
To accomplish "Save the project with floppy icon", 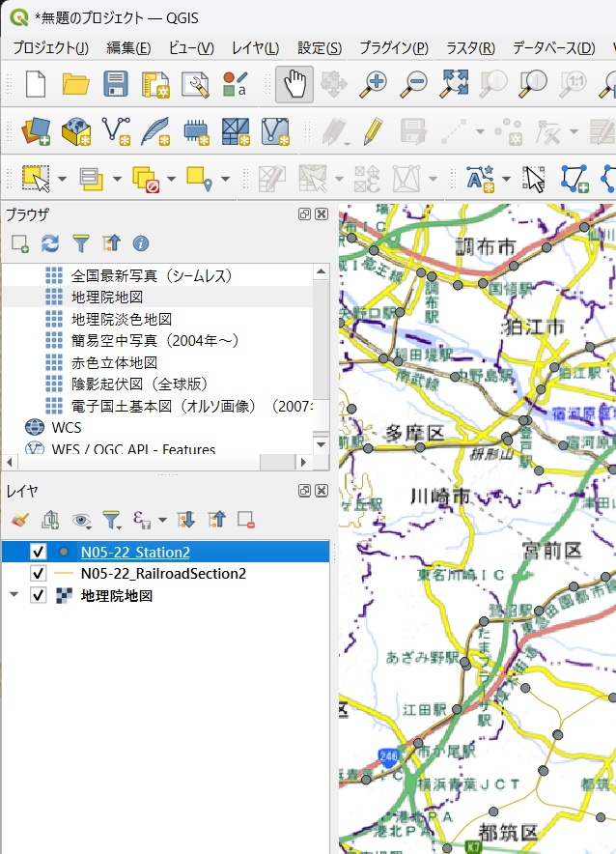I will (115, 84).
